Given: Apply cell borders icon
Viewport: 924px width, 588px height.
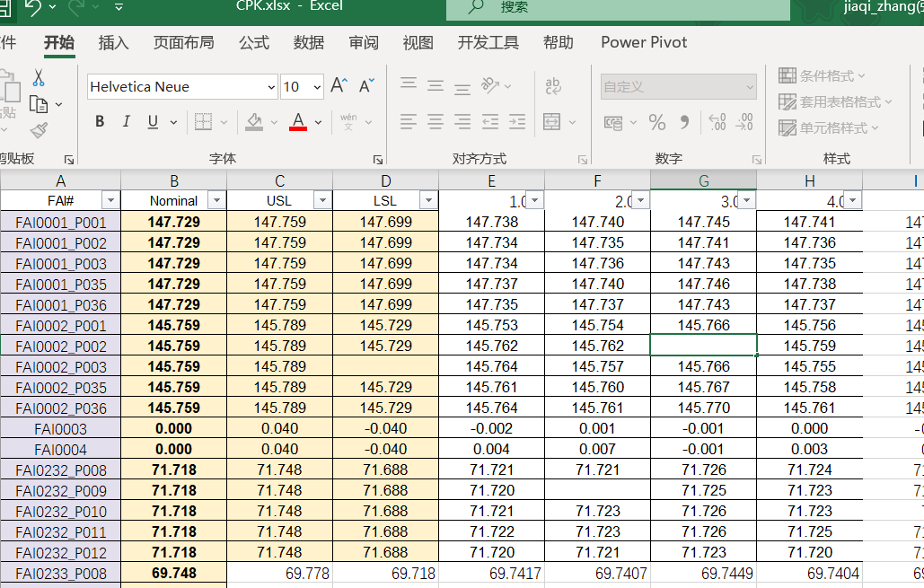Looking at the screenshot, I should (203, 122).
